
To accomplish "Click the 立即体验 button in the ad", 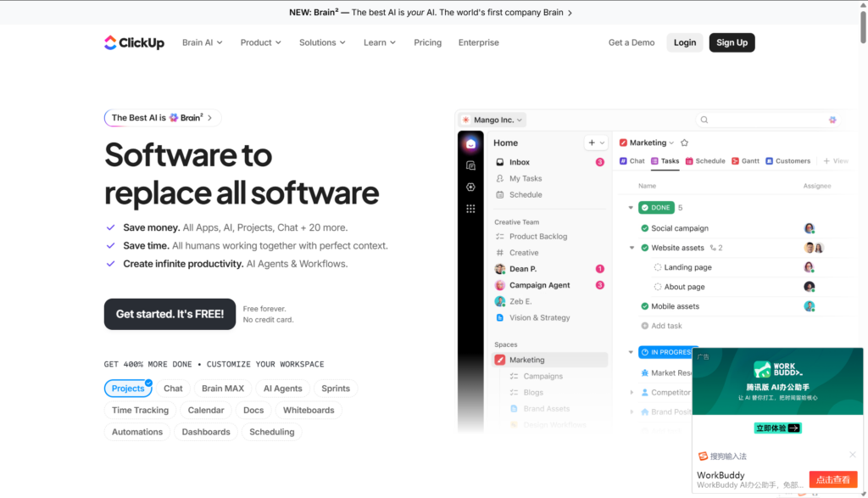I will tap(777, 428).
